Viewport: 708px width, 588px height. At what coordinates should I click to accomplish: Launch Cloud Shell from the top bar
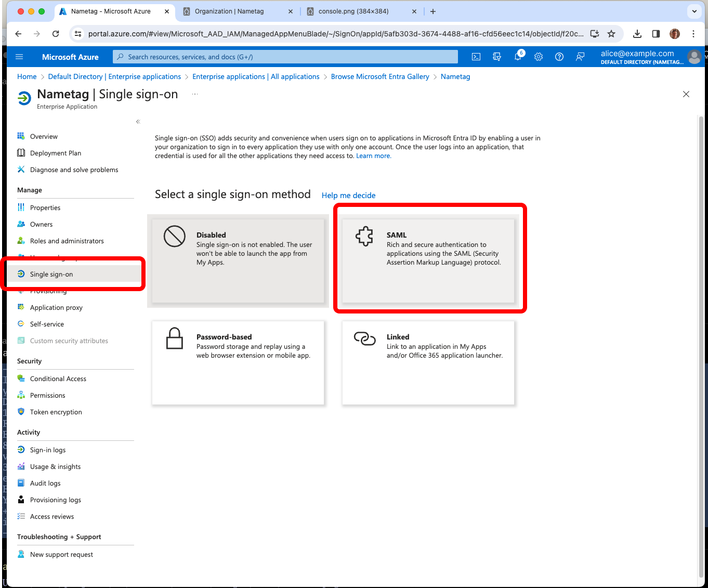click(476, 57)
